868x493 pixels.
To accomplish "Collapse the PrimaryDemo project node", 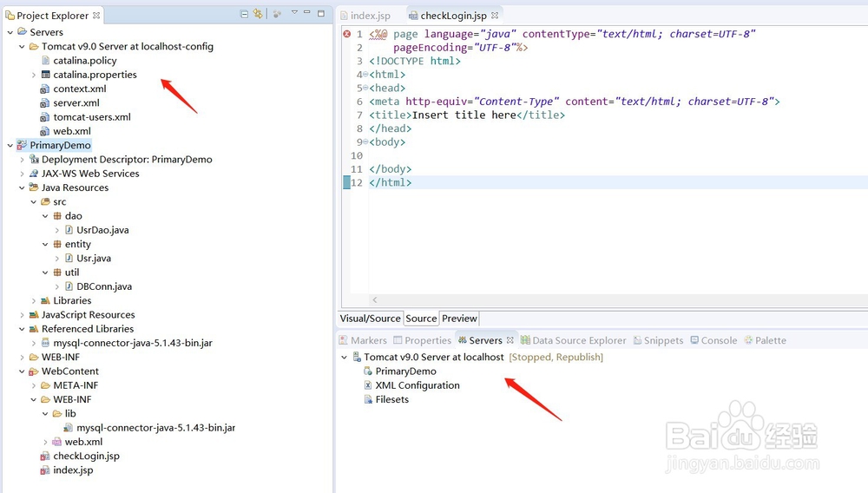I will pos(10,146).
